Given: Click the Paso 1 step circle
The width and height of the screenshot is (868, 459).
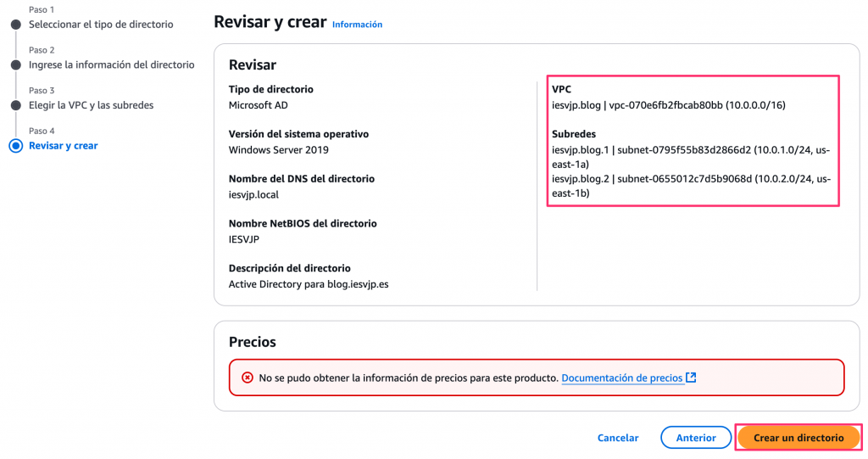Looking at the screenshot, I should pos(15,25).
